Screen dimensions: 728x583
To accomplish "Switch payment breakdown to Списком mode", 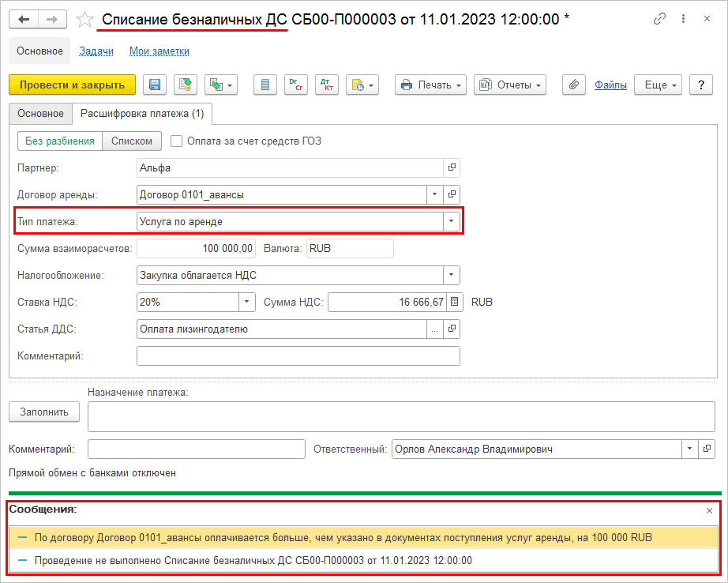I will coord(132,141).
